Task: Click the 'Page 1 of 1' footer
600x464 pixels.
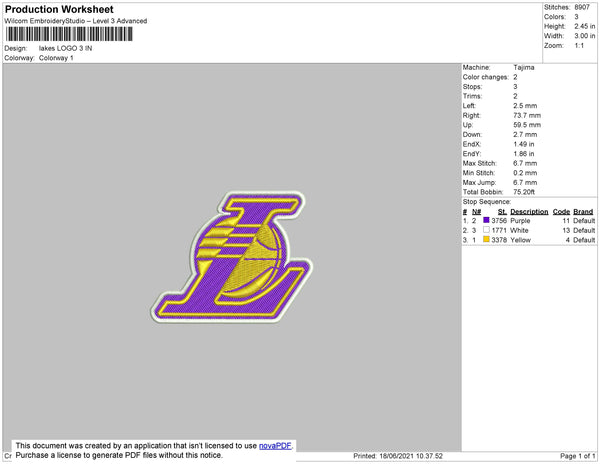Action: pyautogui.click(x=577, y=456)
